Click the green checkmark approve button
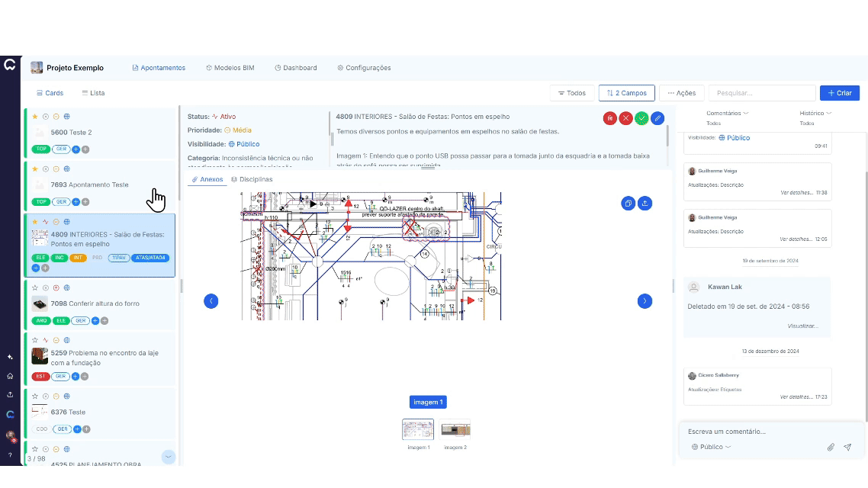The image size is (868, 488). pyautogui.click(x=641, y=118)
